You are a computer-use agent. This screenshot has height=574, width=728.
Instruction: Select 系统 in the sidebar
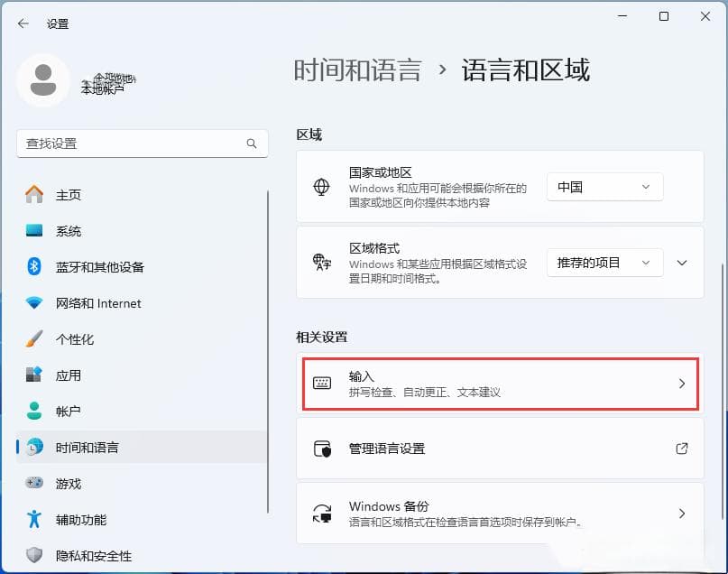tap(142, 231)
